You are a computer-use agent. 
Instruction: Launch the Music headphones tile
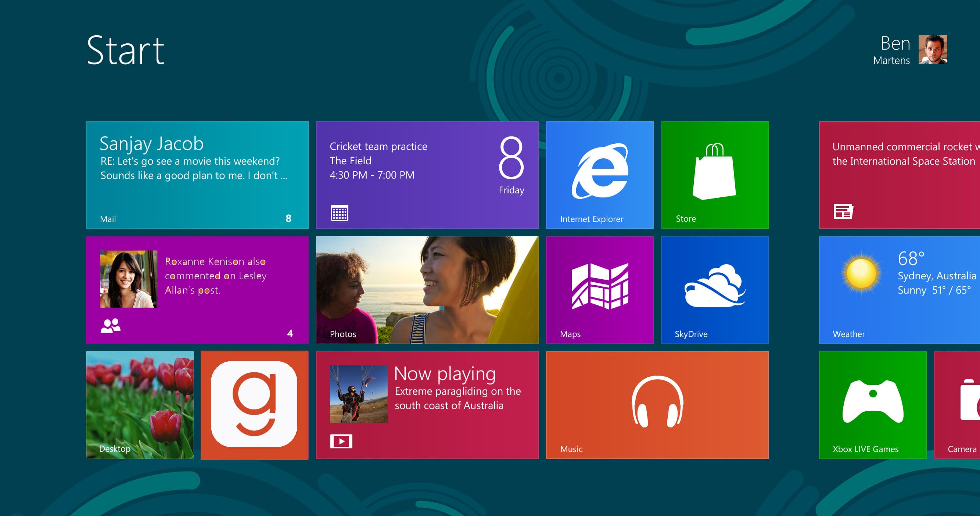657,405
